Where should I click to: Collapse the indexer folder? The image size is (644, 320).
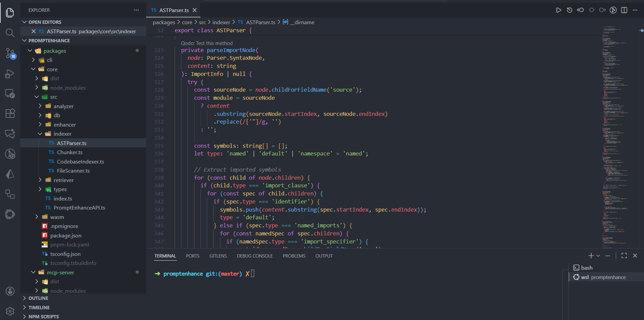[62, 134]
